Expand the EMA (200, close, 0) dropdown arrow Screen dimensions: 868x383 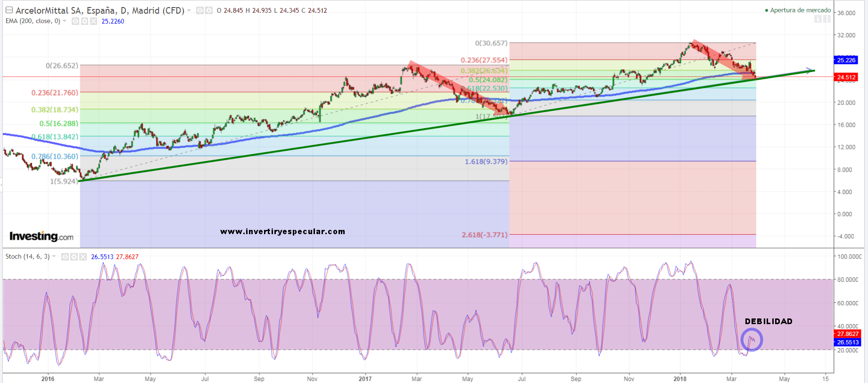pos(65,21)
